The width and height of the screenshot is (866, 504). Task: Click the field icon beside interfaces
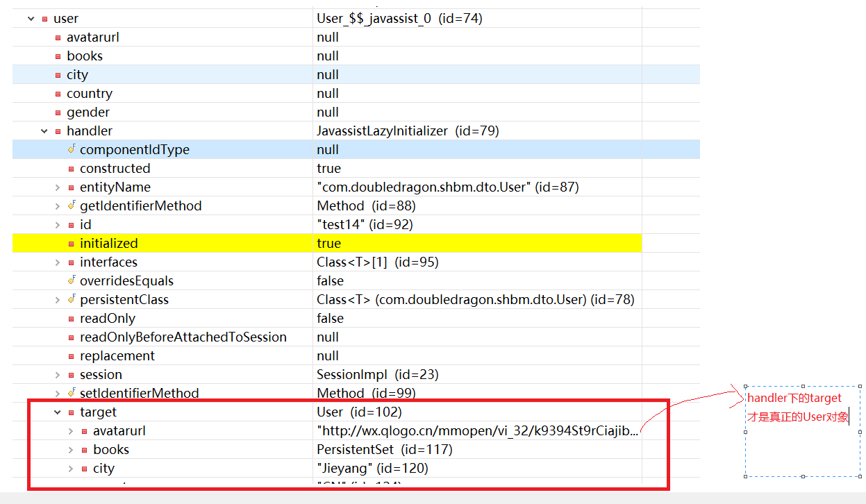point(72,262)
